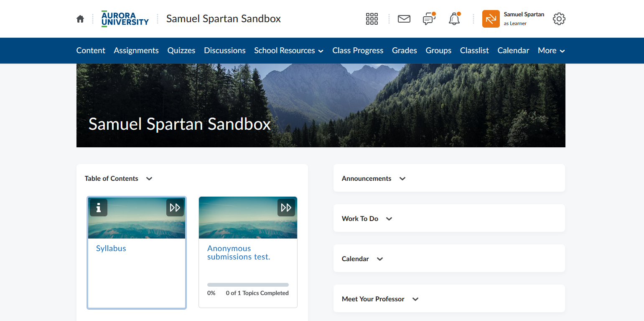Go to the My Home house icon
This screenshot has width=644, height=321.
[80, 19]
